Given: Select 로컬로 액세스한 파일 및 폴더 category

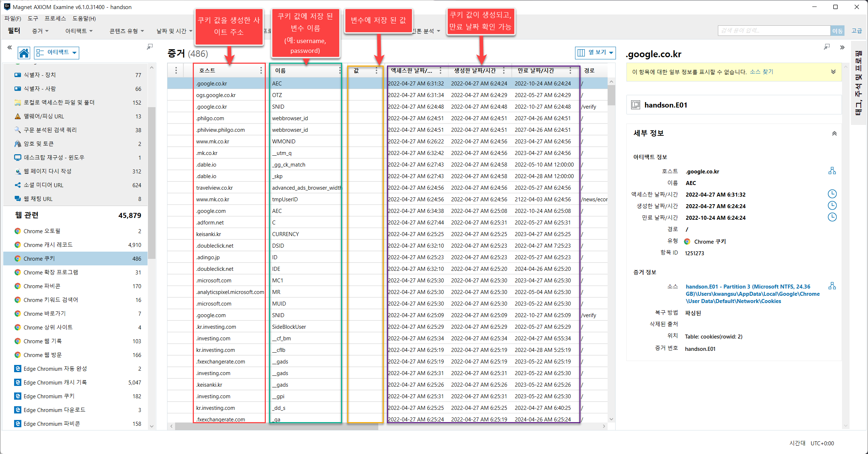Looking at the screenshot, I should click(x=76, y=102).
